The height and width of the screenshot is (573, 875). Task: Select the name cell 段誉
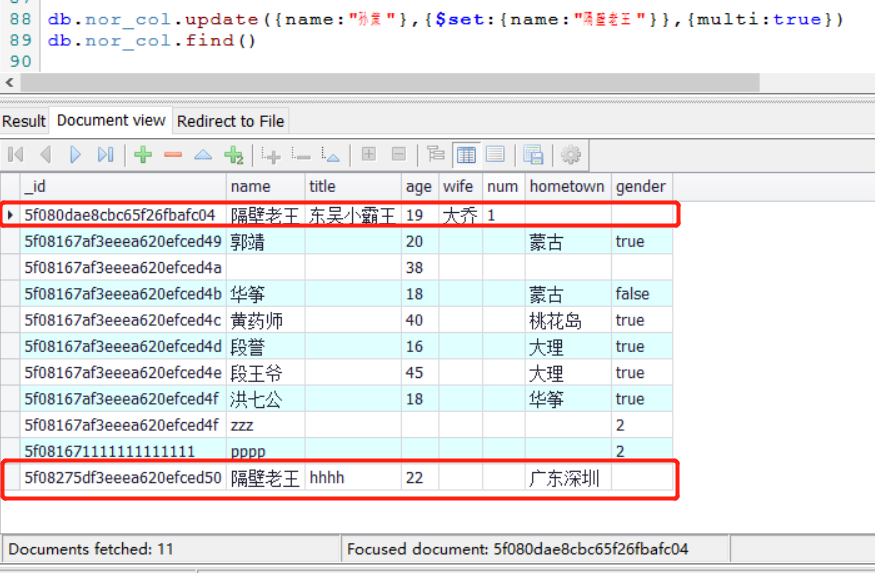(266, 346)
